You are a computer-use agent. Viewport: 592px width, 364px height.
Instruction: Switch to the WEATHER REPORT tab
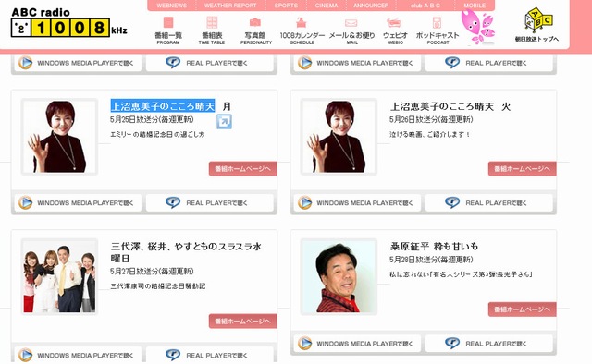click(x=230, y=6)
